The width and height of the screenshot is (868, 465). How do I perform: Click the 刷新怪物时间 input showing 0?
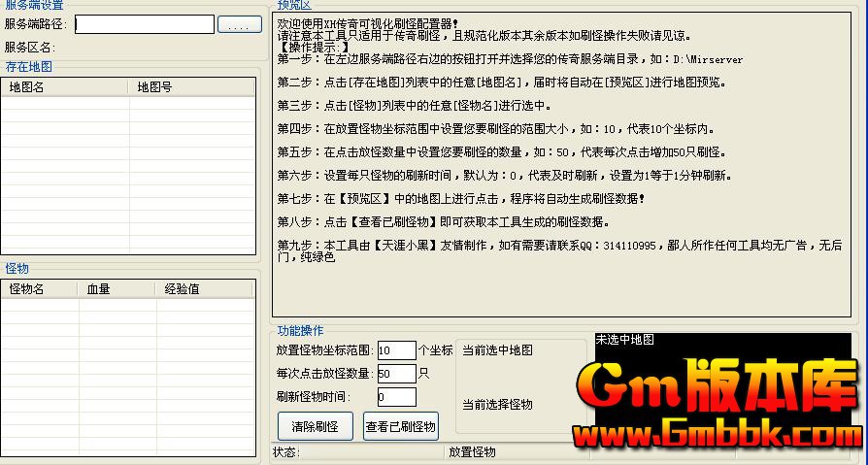[396, 397]
